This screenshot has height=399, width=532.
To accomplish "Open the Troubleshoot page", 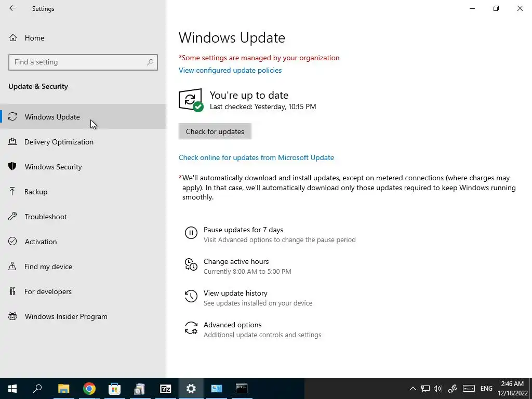I will 83,217.
